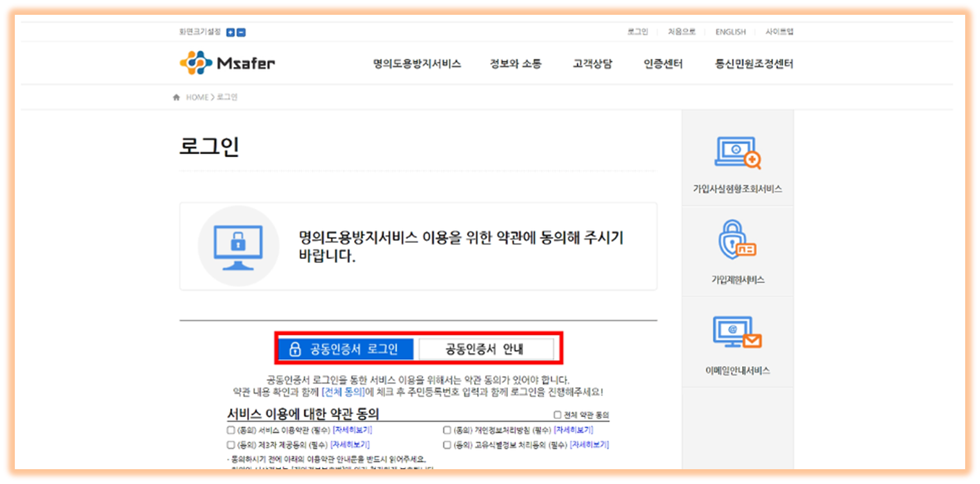The height and width of the screenshot is (484, 980).
Task: View details for 개인정보처리방침
Action: (x=573, y=430)
